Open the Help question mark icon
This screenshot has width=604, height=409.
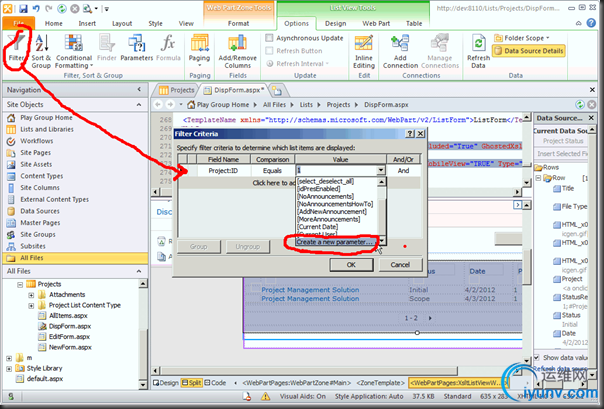point(591,23)
